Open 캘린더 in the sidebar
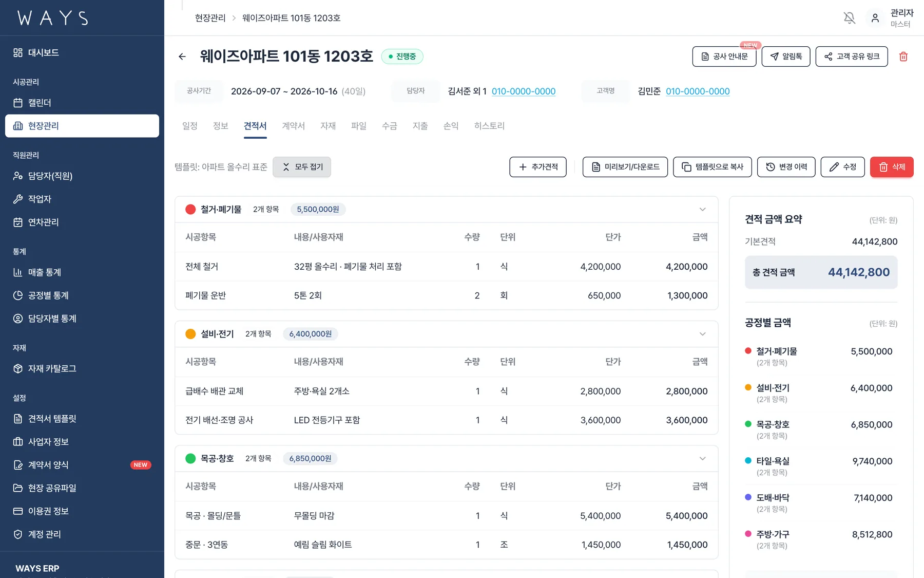Viewport: 924px width, 578px height. pyautogui.click(x=82, y=103)
